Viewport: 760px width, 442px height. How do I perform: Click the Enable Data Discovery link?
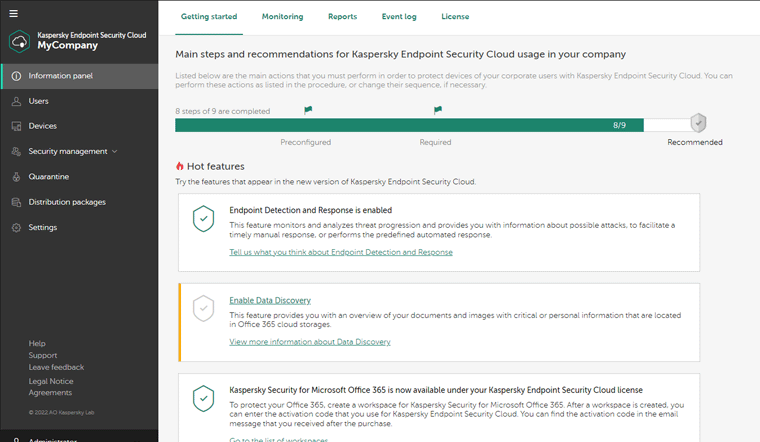[270, 300]
